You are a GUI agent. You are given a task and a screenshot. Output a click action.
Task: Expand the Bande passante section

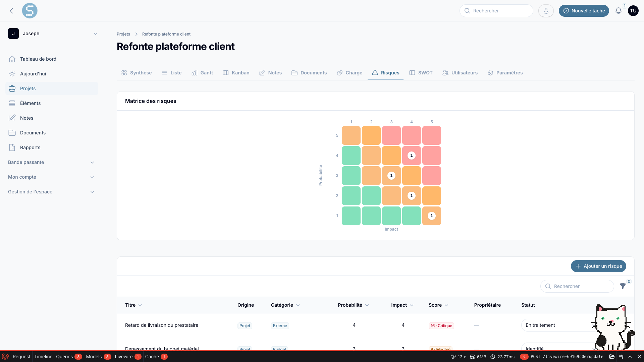click(x=52, y=162)
